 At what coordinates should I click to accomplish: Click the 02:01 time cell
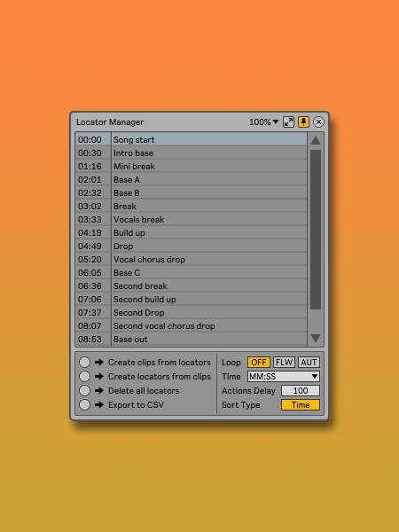click(x=93, y=179)
